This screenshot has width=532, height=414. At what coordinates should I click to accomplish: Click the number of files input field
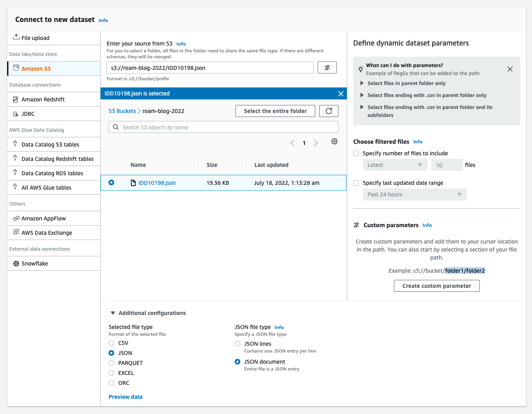tap(447, 165)
